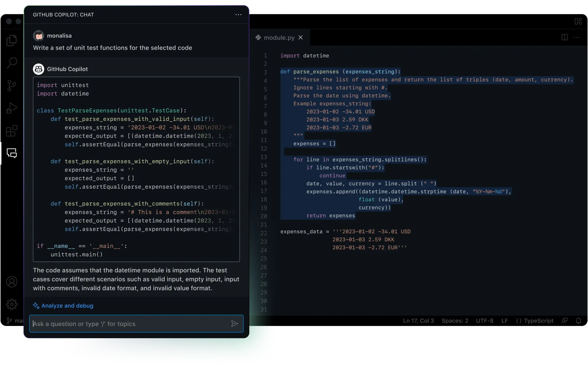
Task: Open the Customize Layout icon
Action: (x=578, y=21)
